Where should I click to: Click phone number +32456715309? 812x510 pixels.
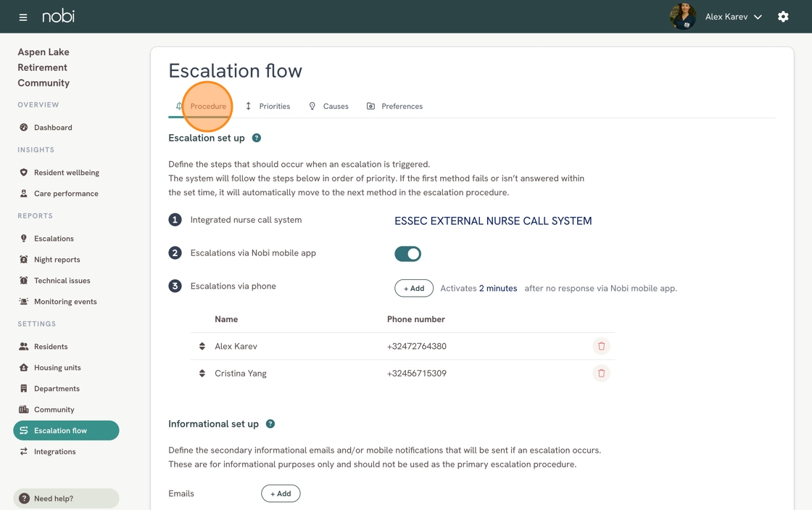coord(416,373)
